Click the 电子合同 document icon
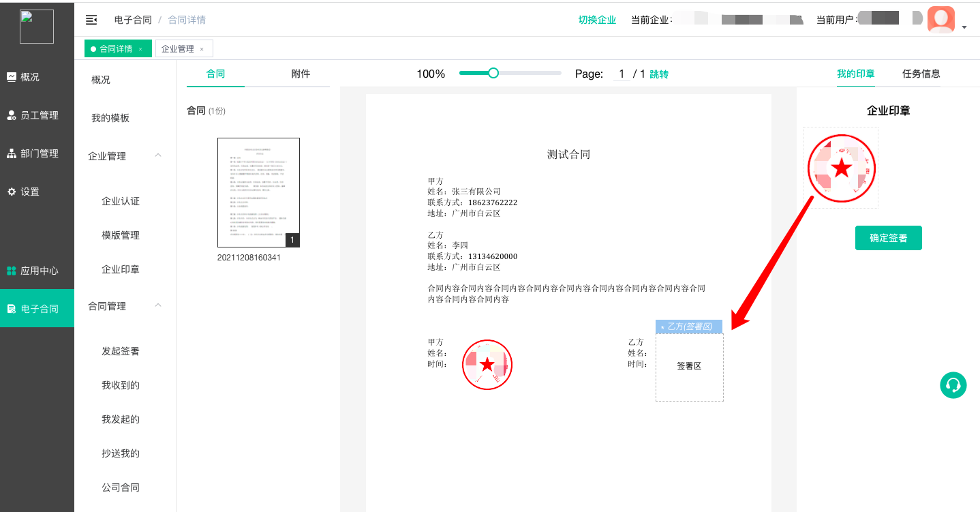Screen dimensions: 980x512 pyautogui.click(x=12, y=309)
